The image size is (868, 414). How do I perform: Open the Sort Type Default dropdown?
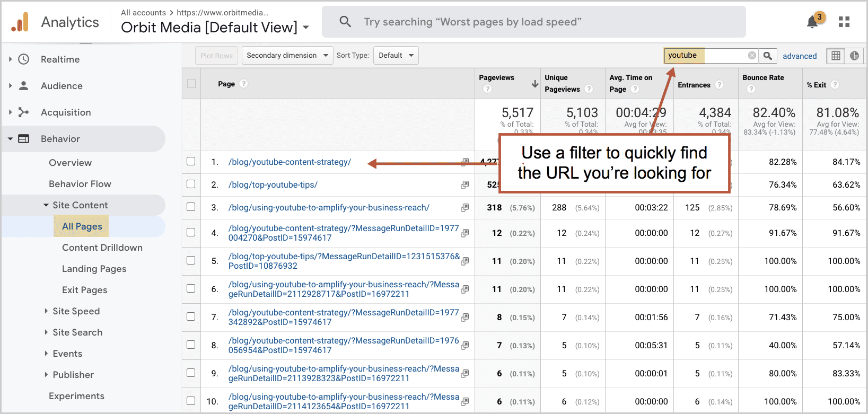click(x=396, y=56)
